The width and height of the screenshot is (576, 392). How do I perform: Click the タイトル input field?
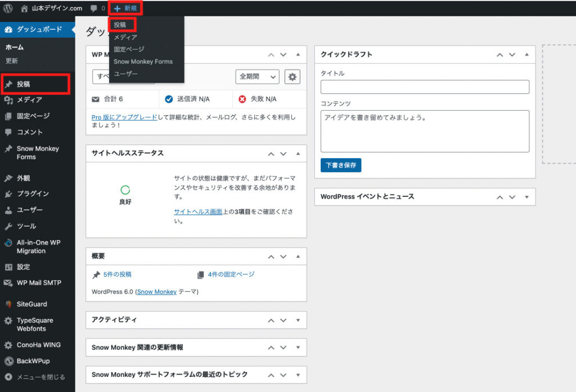[425, 87]
